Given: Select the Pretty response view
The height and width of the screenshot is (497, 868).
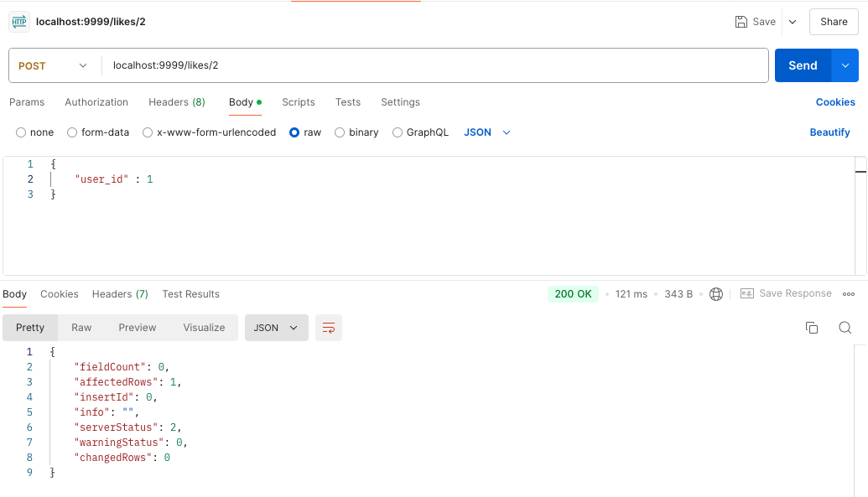Looking at the screenshot, I should point(30,328).
